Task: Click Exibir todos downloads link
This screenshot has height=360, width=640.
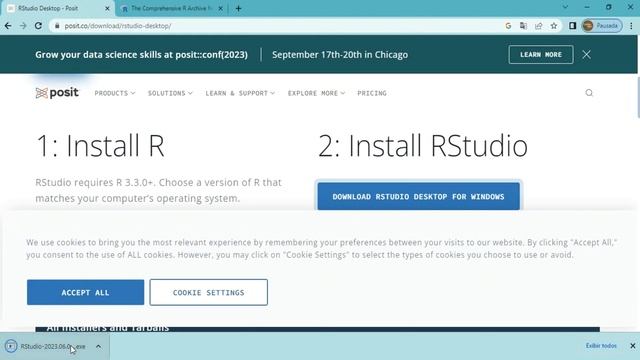Action: [601, 346]
